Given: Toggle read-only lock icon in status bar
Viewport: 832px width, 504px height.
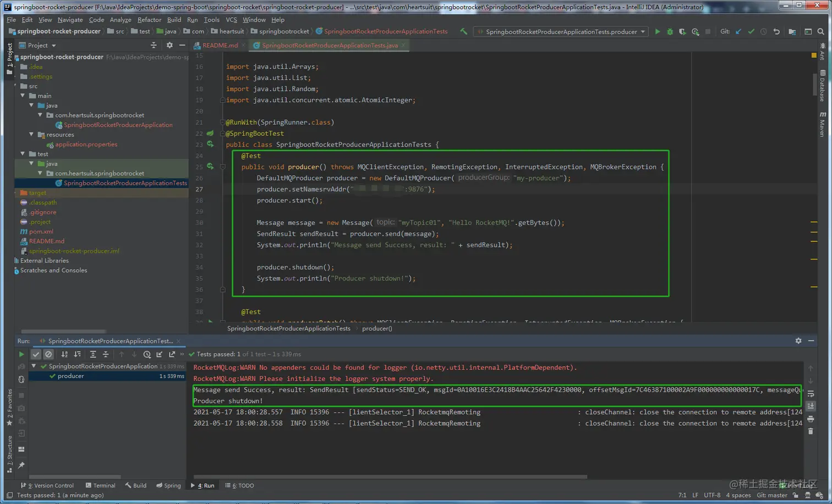Looking at the screenshot, I should pyautogui.click(x=796, y=495).
